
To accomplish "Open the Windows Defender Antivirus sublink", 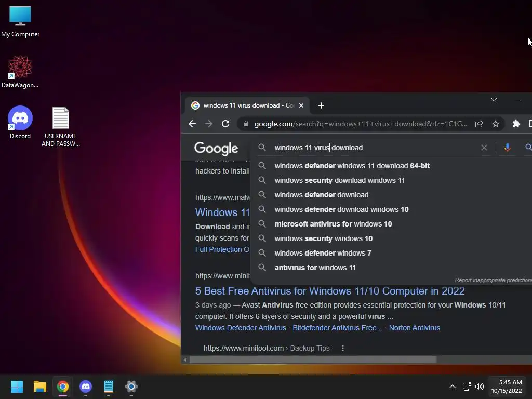I will (x=241, y=328).
